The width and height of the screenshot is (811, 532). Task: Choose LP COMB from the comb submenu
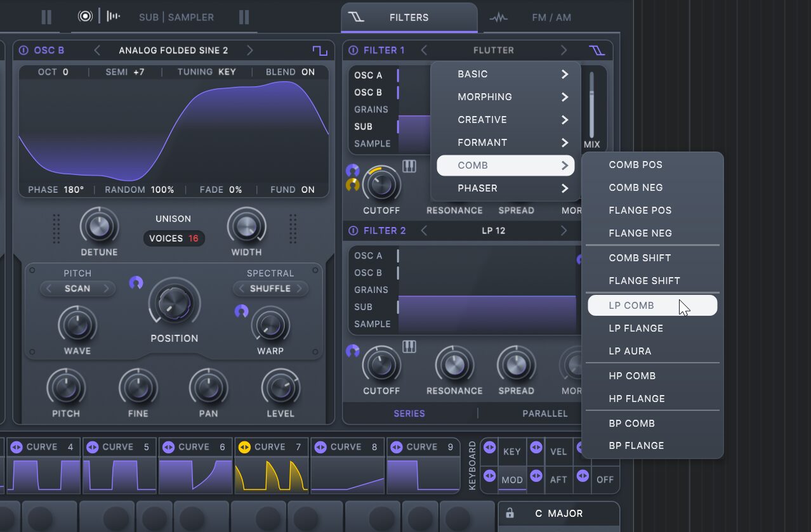(652, 306)
